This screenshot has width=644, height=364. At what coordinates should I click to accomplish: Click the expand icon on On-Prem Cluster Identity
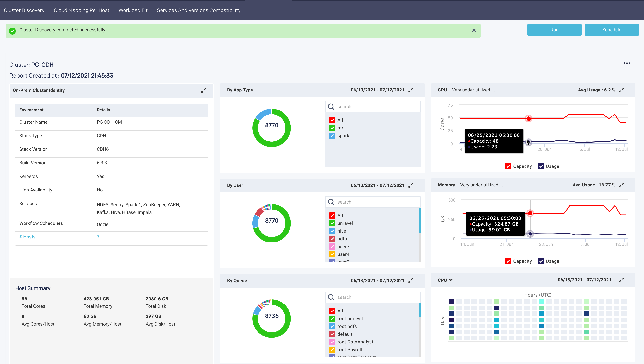tap(204, 90)
